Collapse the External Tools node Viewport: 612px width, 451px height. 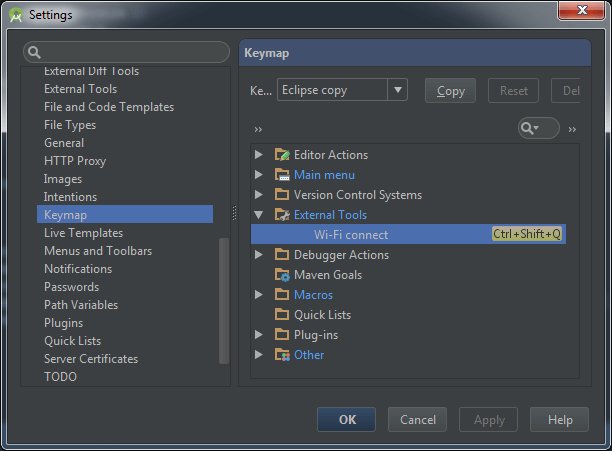(258, 214)
